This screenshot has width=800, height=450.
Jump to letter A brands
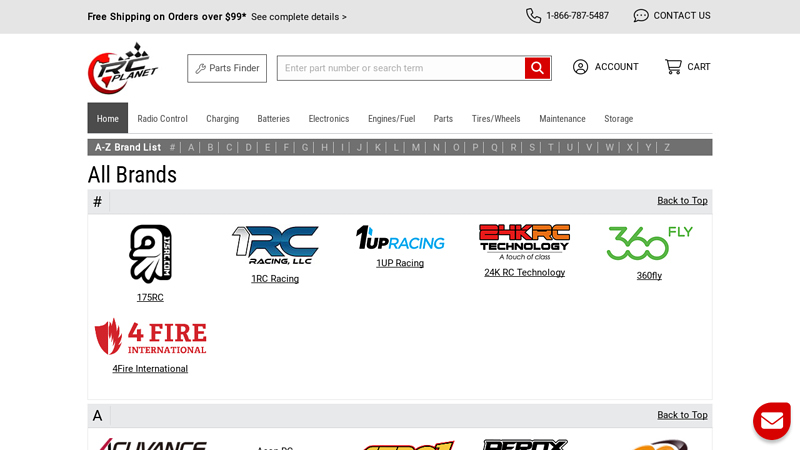[191, 147]
